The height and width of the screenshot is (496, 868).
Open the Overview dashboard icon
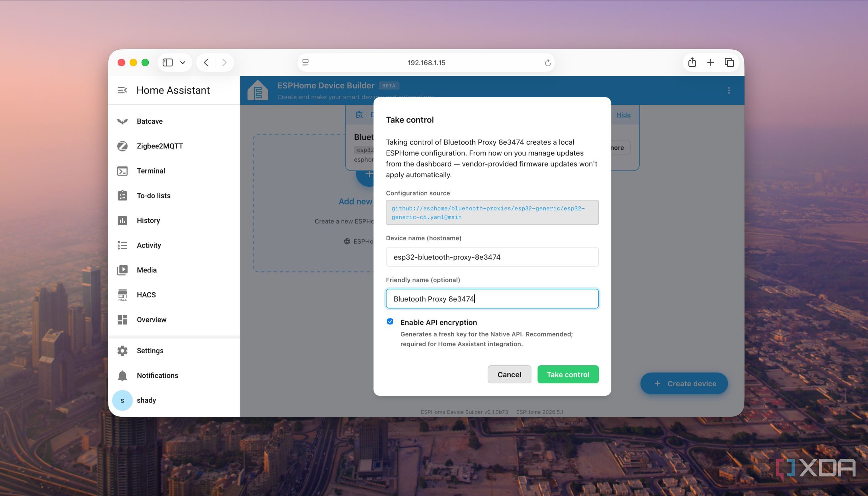122,320
